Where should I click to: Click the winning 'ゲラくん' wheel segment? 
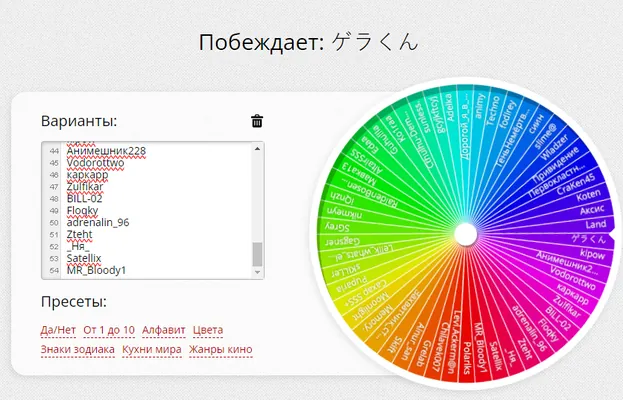click(x=589, y=239)
